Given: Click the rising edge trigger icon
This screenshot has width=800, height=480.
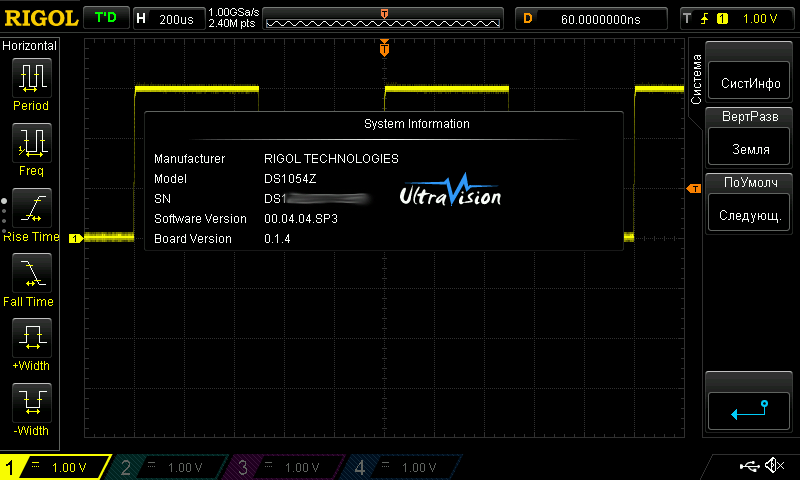Looking at the screenshot, I should pos(705,19).
